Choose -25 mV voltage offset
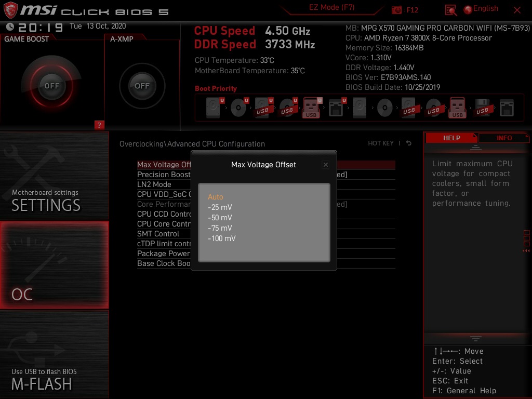 click(220, 207)
